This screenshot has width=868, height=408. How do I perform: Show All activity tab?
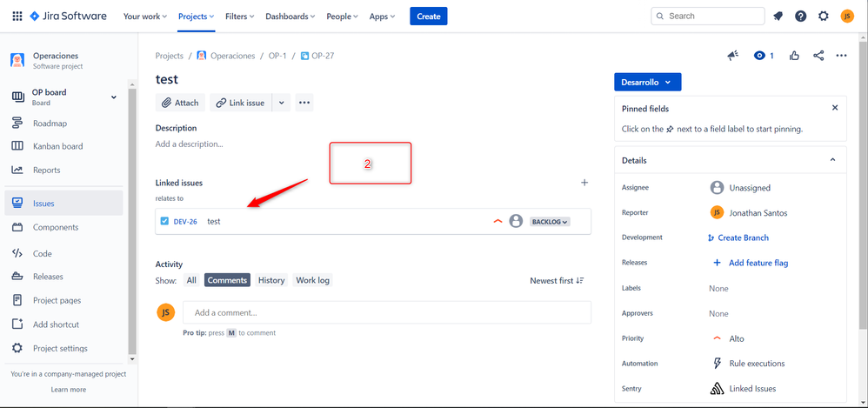click(x=191, y=280)
